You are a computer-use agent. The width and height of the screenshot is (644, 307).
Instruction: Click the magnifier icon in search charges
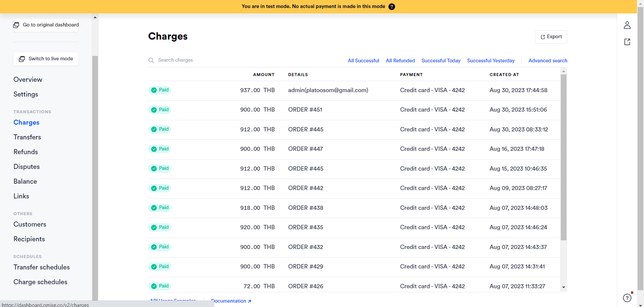(151, 60)
